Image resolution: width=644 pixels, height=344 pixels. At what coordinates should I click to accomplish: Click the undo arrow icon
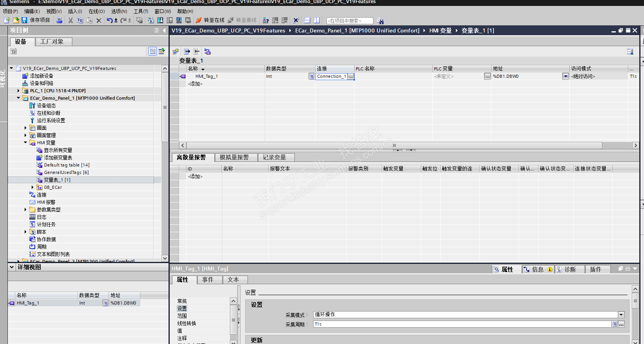(x=109, y=20)
